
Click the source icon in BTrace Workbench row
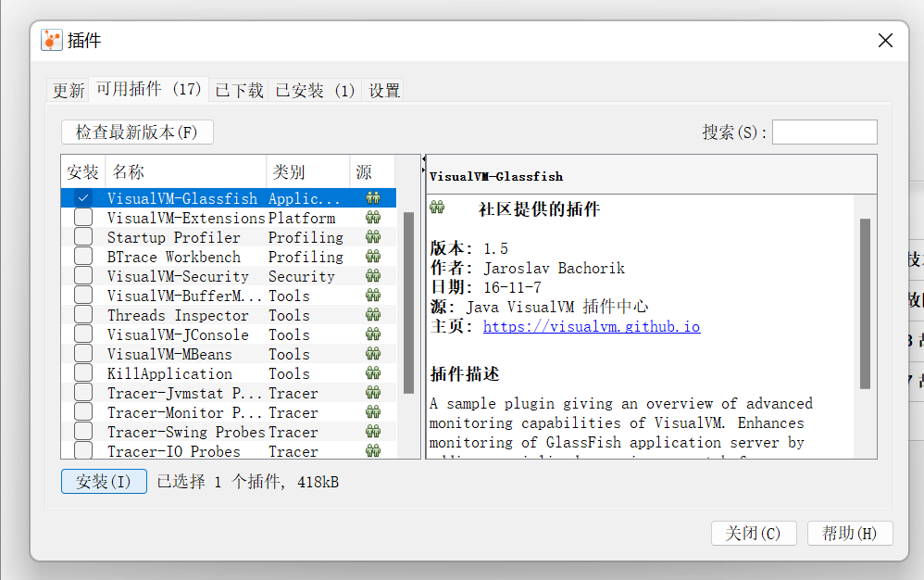(373, 257)
